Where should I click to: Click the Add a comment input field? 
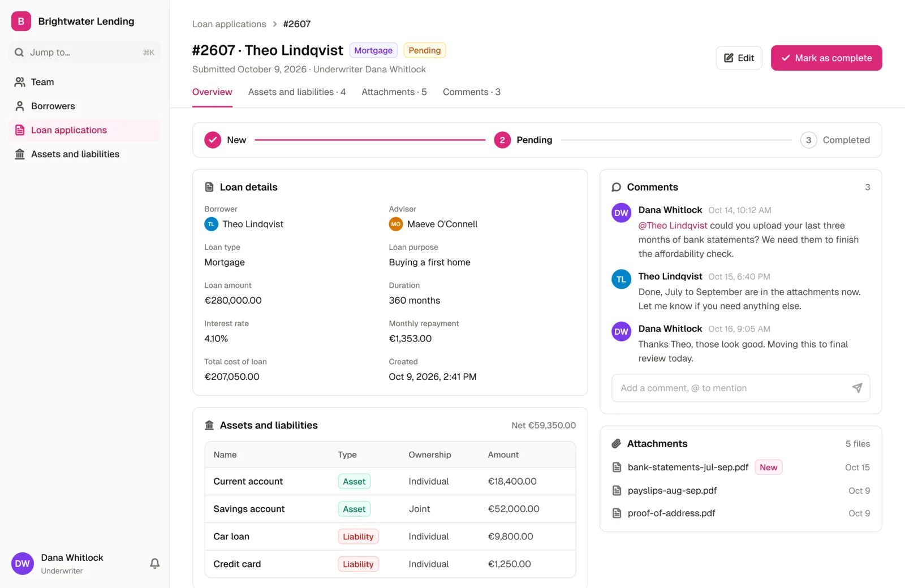[740, 388]
